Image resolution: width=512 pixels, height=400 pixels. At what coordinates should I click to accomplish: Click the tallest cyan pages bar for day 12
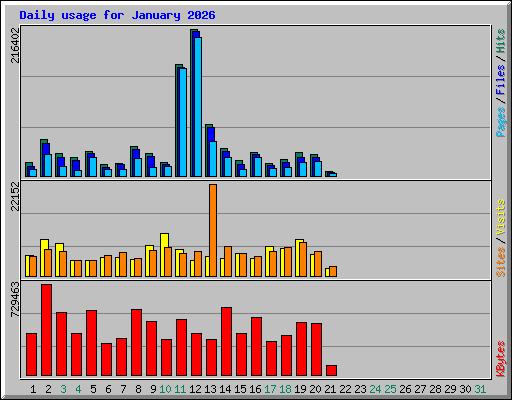[198, 107]
